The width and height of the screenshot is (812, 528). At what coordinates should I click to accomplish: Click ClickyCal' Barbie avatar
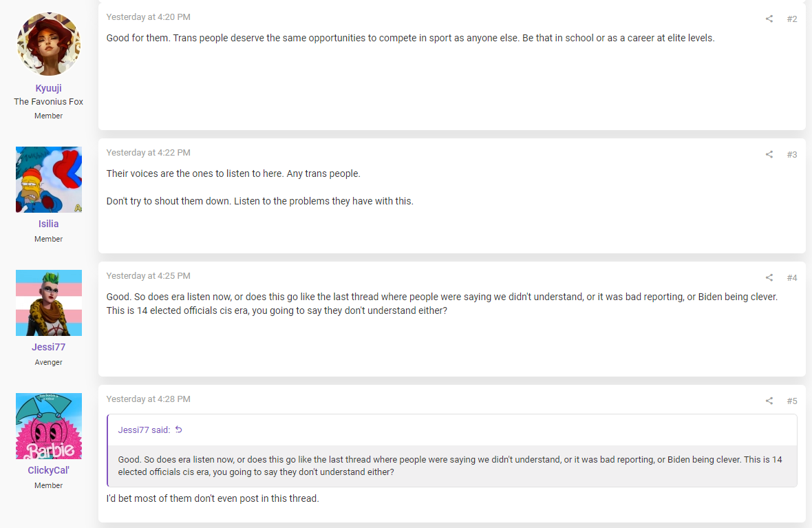click(x=49, y=426)
